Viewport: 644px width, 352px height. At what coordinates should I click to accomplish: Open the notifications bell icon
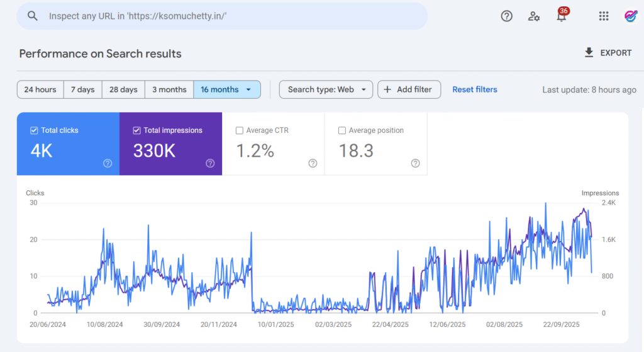click(561, 17)
